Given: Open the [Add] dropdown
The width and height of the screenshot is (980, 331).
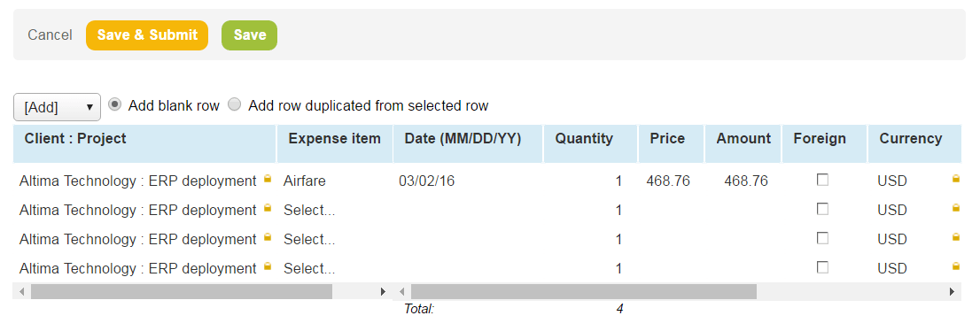Looking at the screenshot, I should [x=57, y=107].
